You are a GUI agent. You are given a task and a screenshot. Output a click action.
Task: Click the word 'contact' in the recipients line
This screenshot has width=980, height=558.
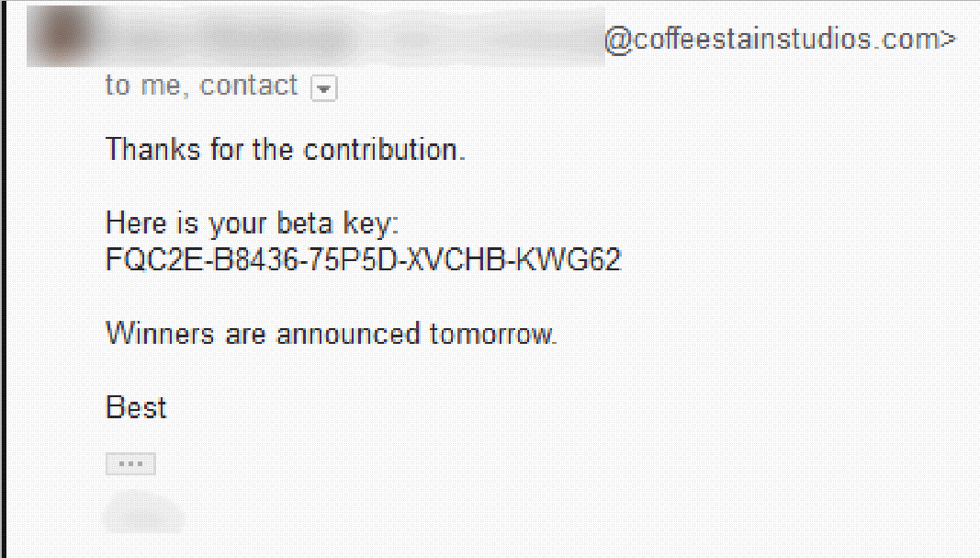pyautogui.click(x=248, y=85)
